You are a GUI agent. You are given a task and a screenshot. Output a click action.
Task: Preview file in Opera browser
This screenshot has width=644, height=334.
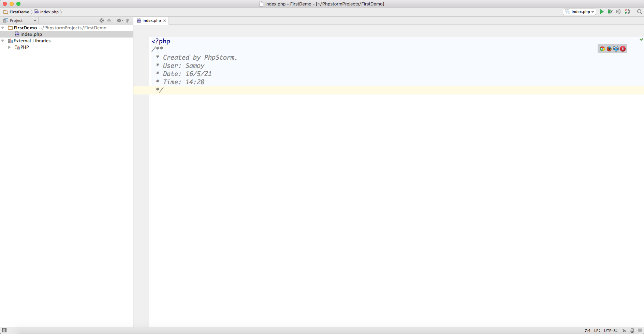click(x=623, y=49)
